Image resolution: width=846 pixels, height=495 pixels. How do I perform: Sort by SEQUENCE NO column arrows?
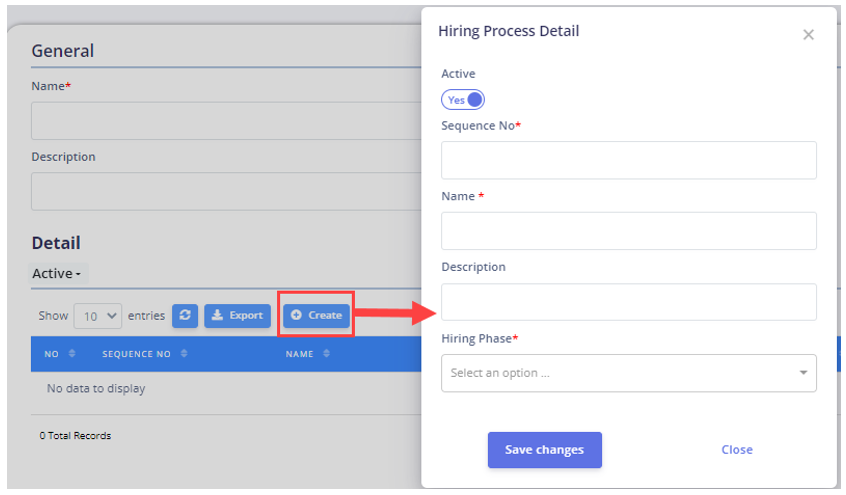184,354
